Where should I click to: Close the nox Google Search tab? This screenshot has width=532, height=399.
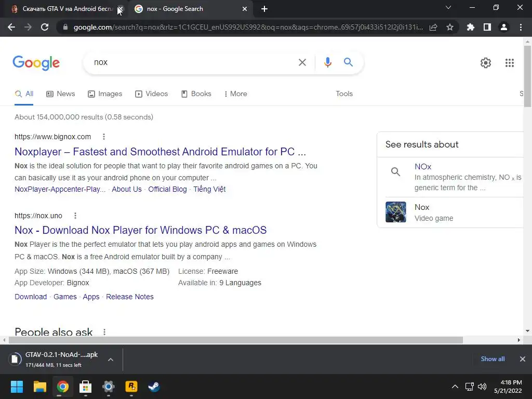(245, 9)
